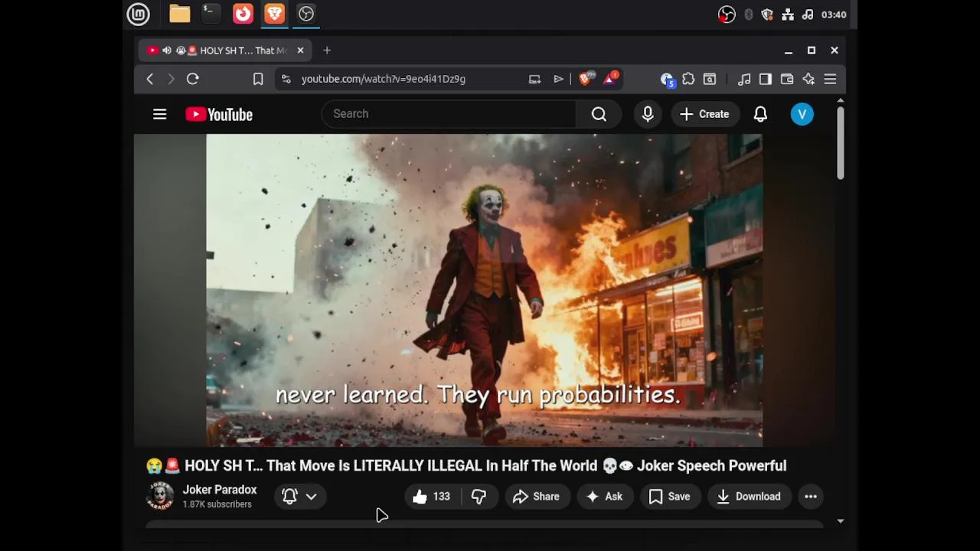Open the Linux Mint start menu
The image size is (980, 551).
click(x=138, y=14)
